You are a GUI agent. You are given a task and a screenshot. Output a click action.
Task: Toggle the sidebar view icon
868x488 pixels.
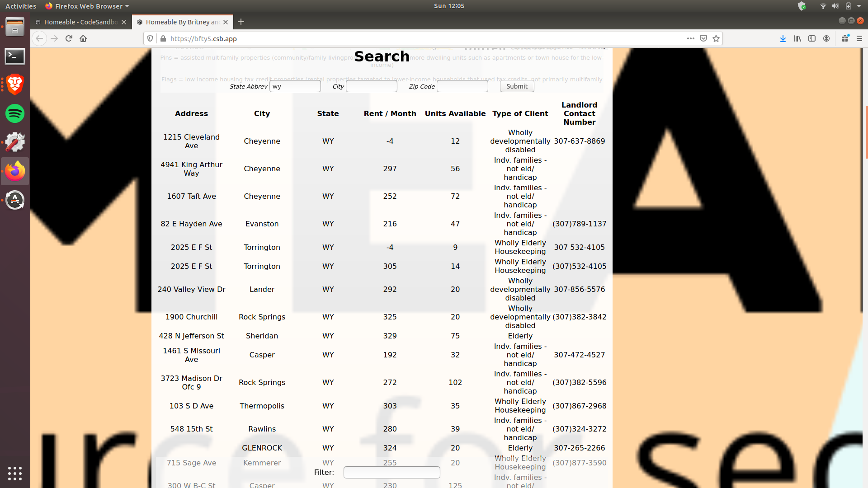coord(812,38)
